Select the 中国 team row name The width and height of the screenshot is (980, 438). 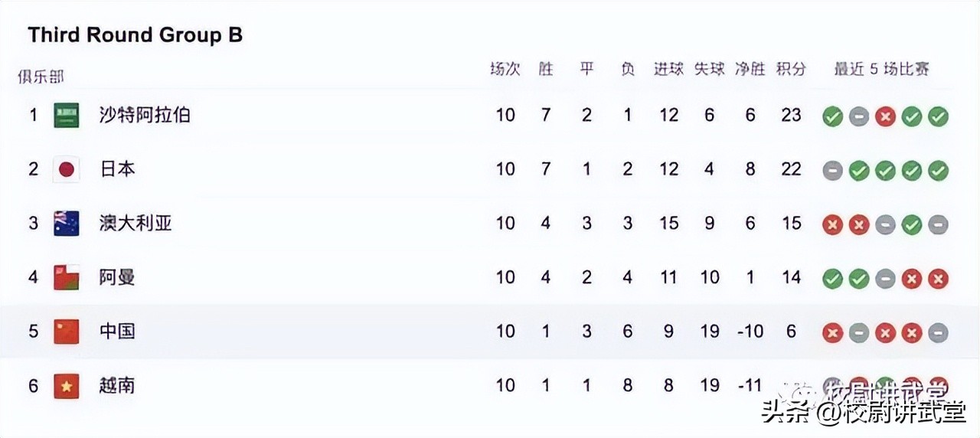(117, 332)
